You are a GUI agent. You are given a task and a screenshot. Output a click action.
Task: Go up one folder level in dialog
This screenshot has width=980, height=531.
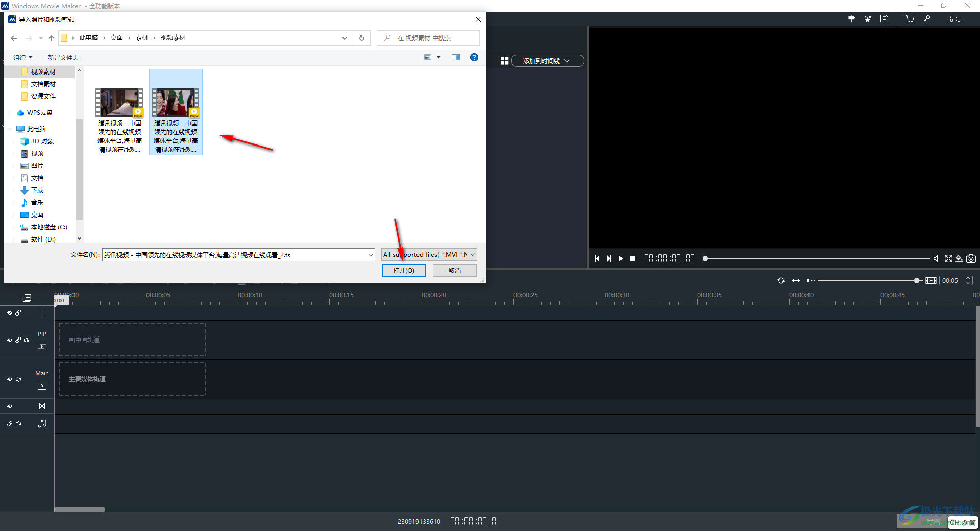tap(52, 38)
